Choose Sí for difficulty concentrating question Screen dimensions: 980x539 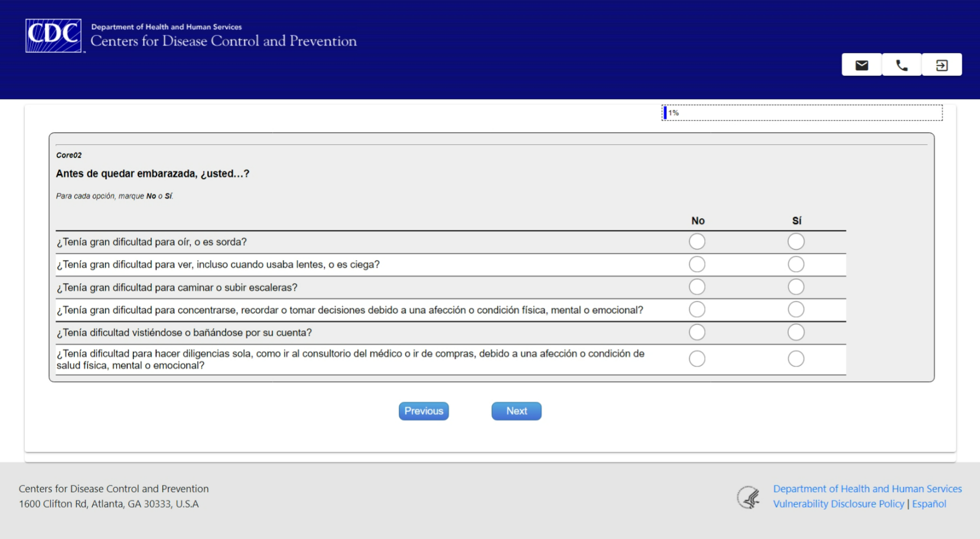796,310
